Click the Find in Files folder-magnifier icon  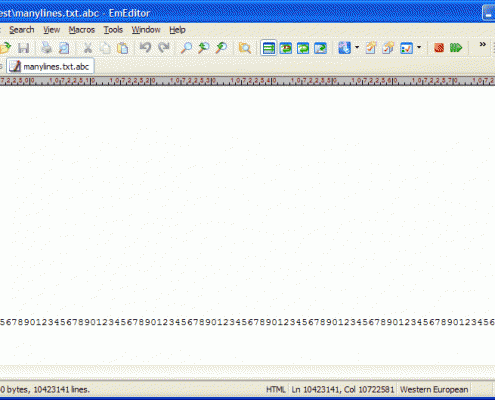pyautogui.click(x=245, y=48)
